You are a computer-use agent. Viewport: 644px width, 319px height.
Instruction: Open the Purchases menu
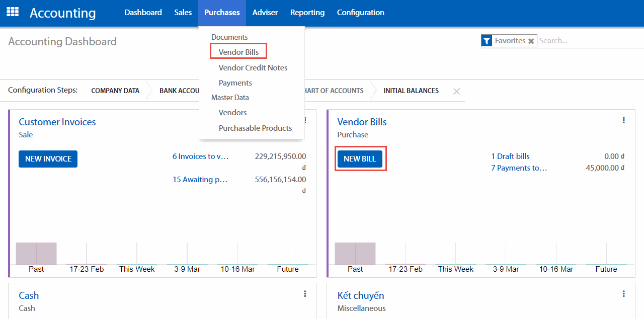[222, 13]
